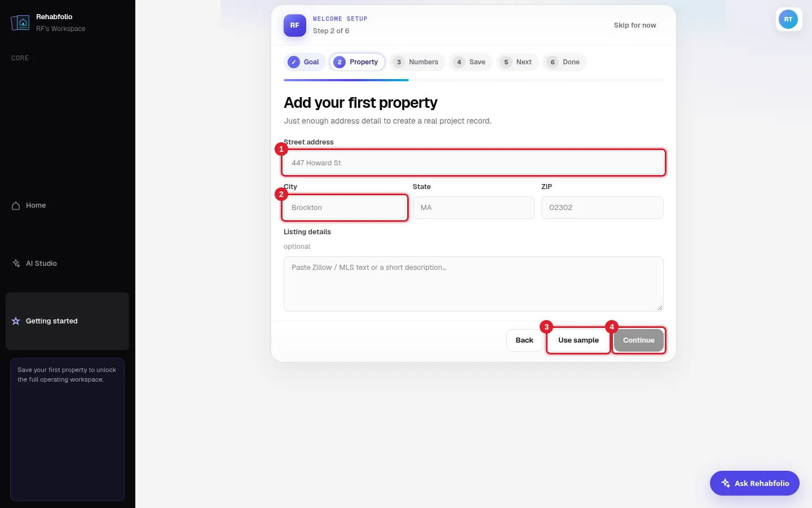Image resolution: width=812 pixels, height=508 pixels.
Task: Click RF's Workspace label
Action: (x=61, y=29)
